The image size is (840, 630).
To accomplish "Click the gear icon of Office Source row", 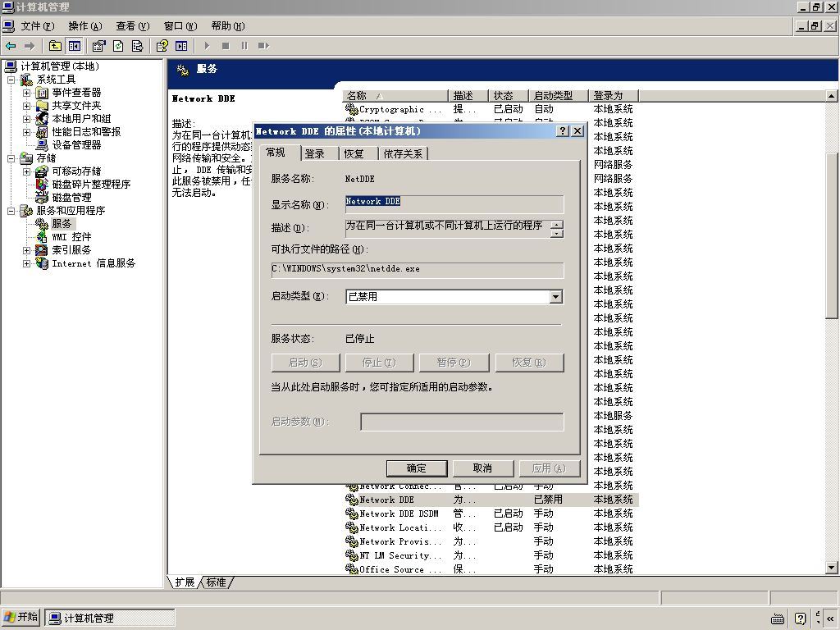I will coord(351,569).
